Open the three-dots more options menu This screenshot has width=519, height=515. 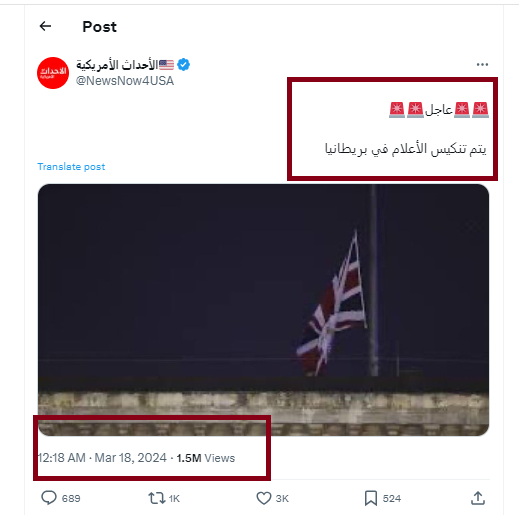pyautogui.click(x=482, y=64)
